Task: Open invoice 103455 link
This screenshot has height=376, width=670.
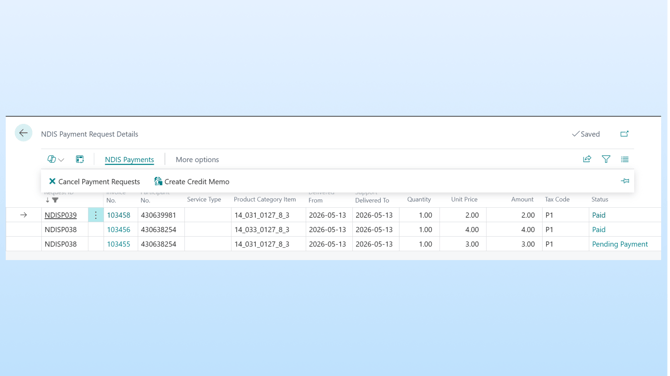Action: pos(118,244)
